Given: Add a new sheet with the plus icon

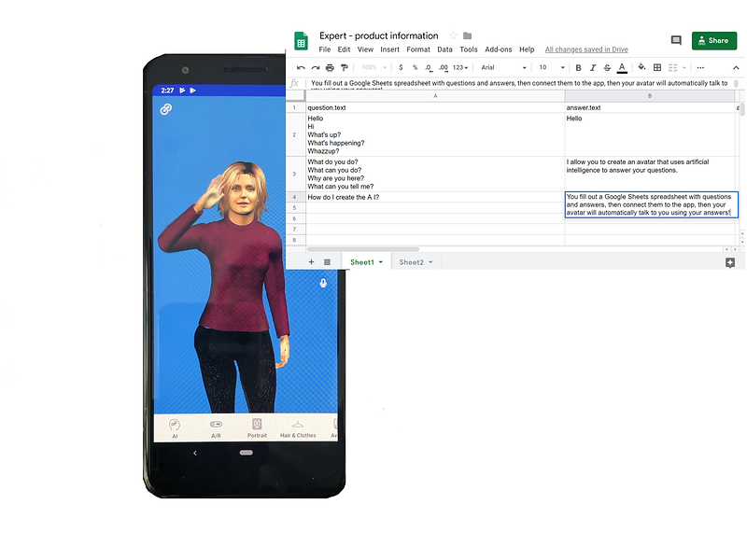Looking at the screenshot, I should (x=311, y=262).
